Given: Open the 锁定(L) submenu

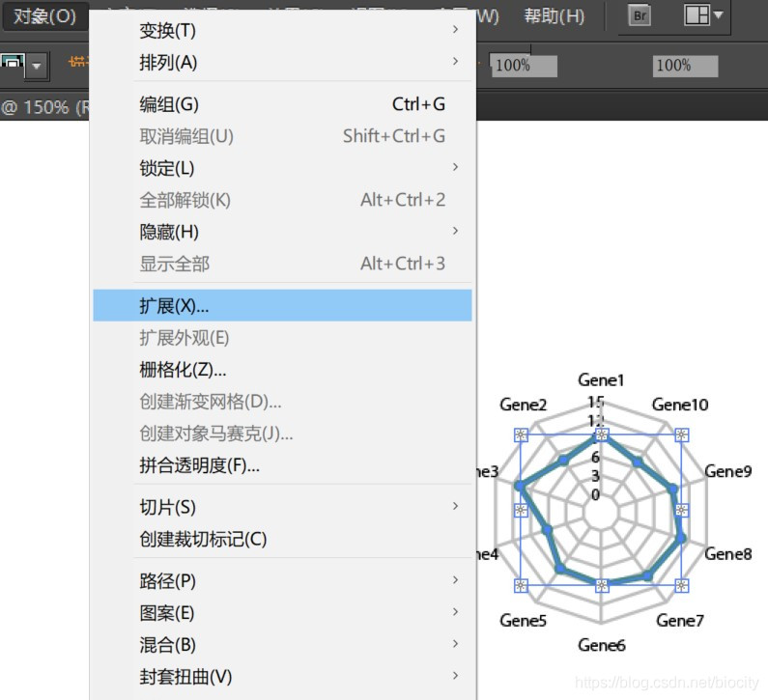Looking at the screenshot, I should 283,168.
